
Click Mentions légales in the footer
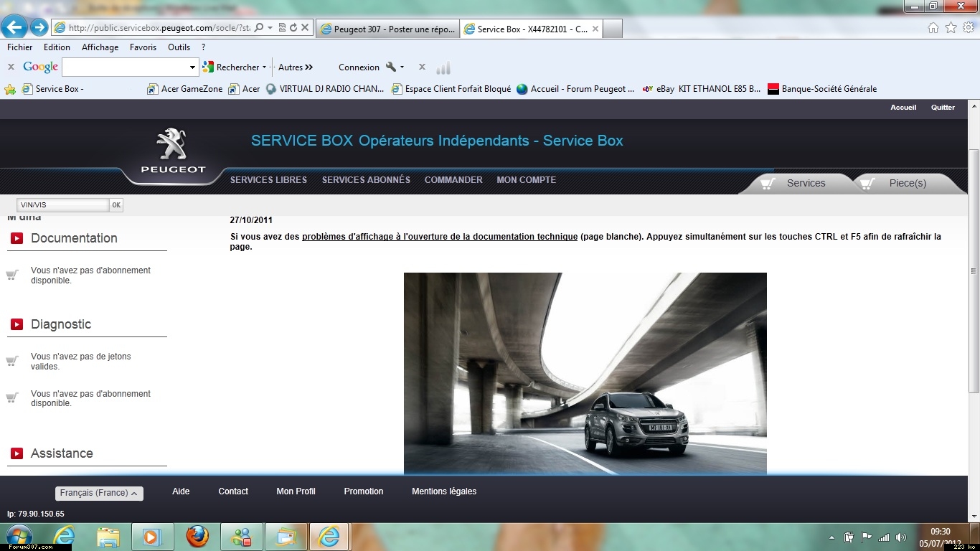[444, 491]
